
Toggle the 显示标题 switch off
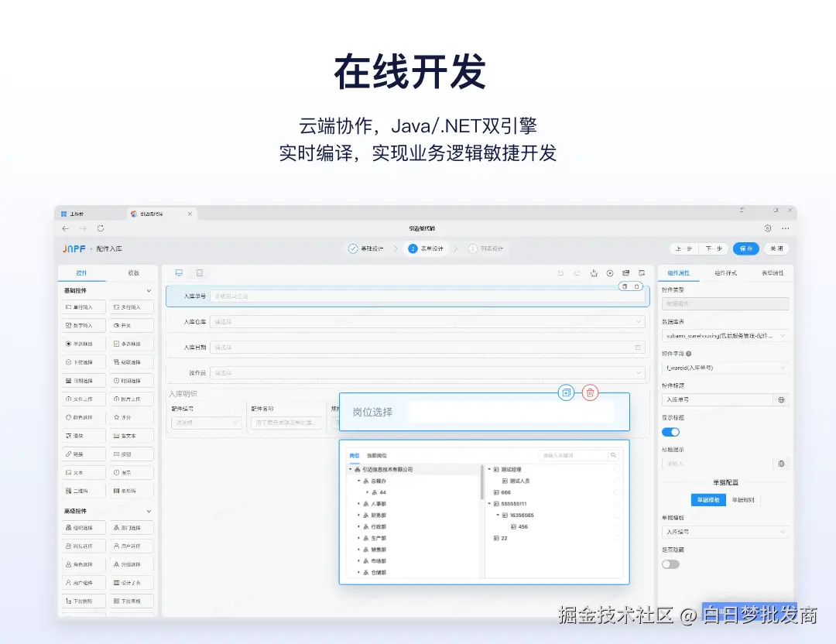[670, 433]
